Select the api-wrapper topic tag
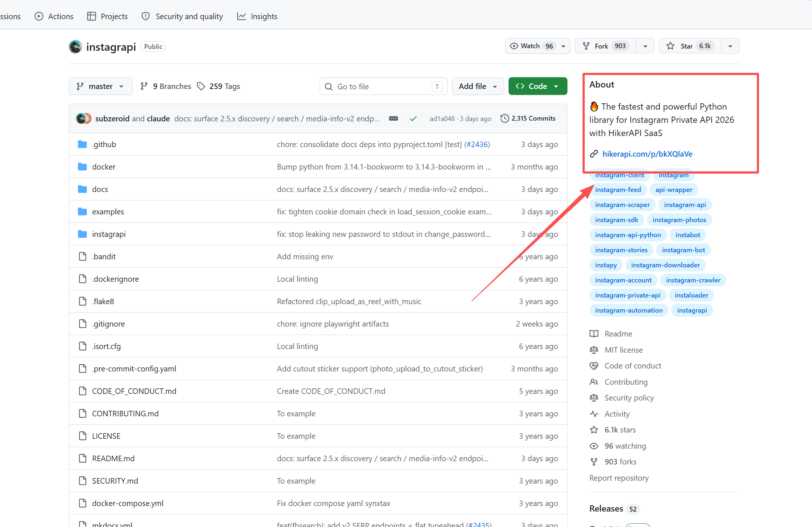The height and width of the screenshot is (527, 812). [x=674, y=189]
